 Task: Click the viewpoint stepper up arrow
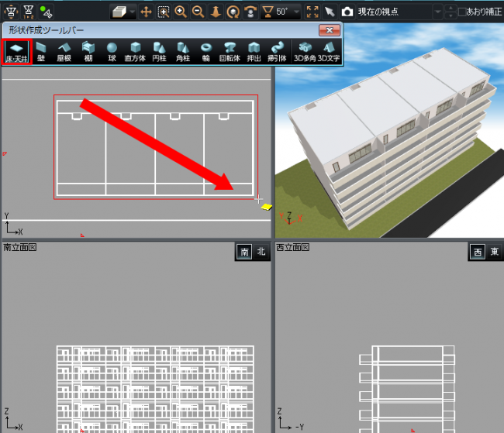point(450,9)
